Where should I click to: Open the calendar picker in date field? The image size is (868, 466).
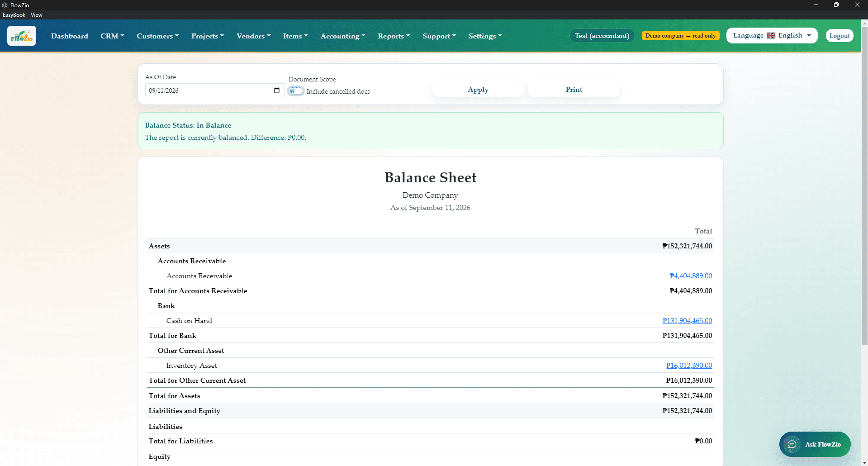pos(277,90)
